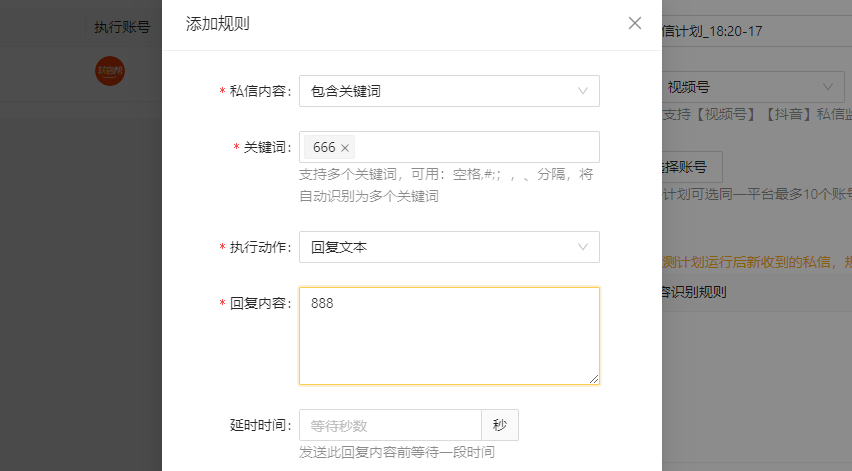Click the 等待秒数 delay time input
This screenshot has width=852, height=471.
pos(390,425)
